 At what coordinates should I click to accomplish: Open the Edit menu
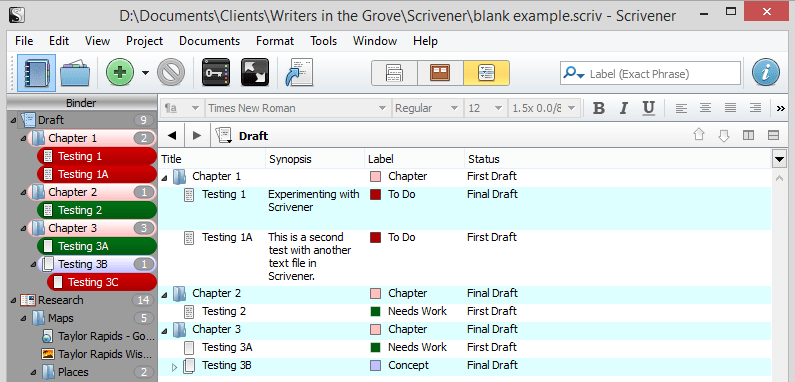point(59,41)
